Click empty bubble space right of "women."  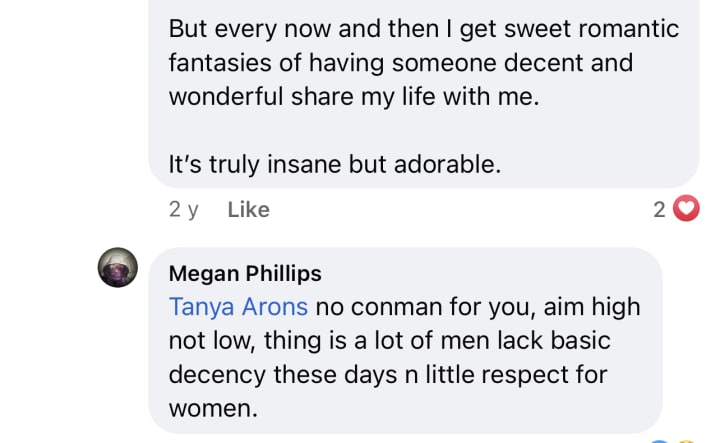(450, 409)
